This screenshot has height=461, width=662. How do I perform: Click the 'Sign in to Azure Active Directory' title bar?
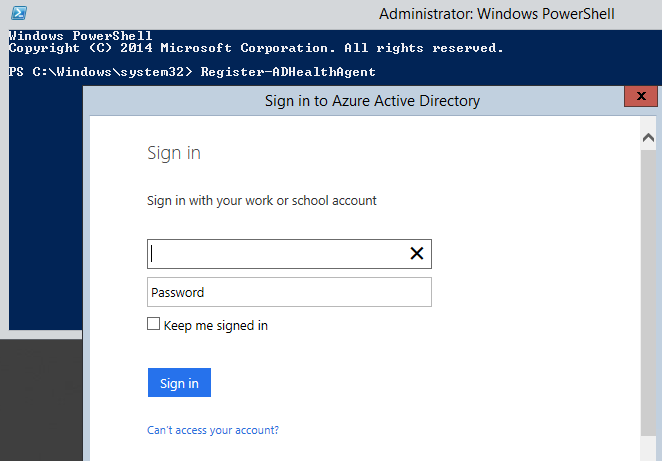pyautogui.click(x=372, y=101)
